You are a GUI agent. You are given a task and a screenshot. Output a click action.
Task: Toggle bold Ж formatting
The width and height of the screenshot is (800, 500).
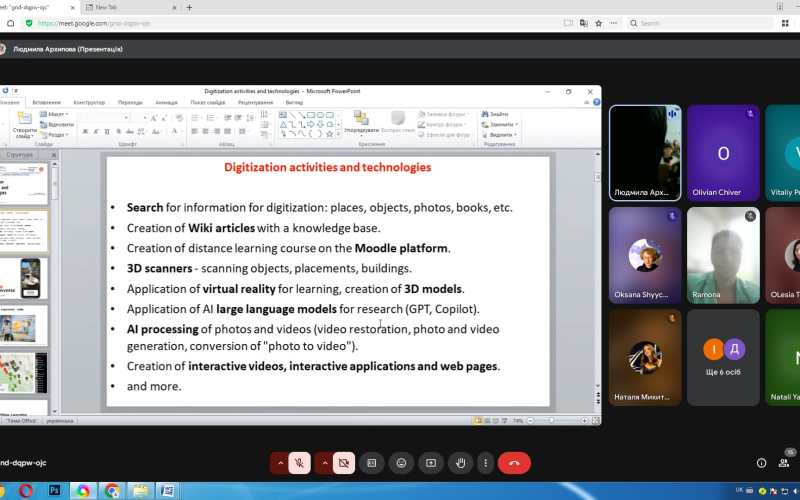click(85, 132)
